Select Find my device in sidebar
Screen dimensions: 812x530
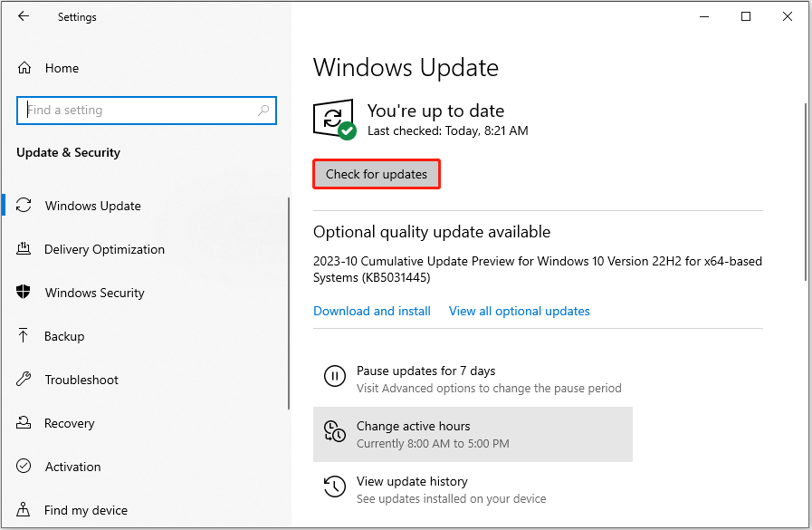[86, 510]
